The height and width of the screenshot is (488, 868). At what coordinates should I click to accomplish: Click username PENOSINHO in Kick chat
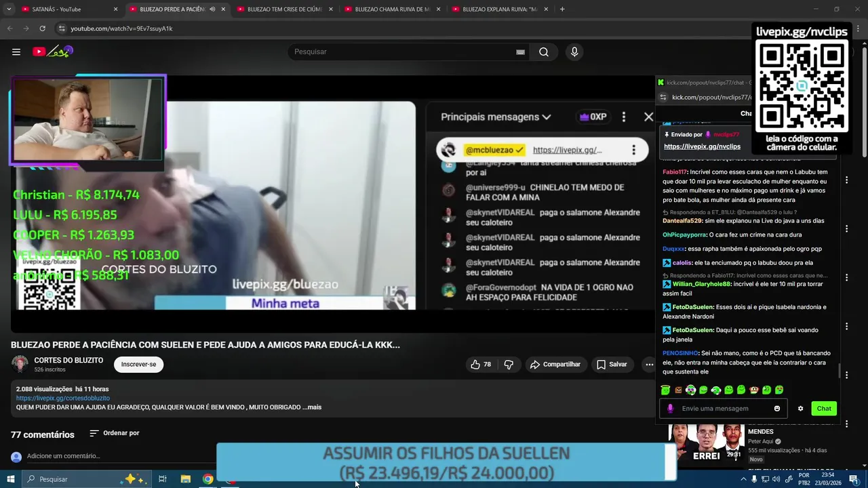(680, 353)
